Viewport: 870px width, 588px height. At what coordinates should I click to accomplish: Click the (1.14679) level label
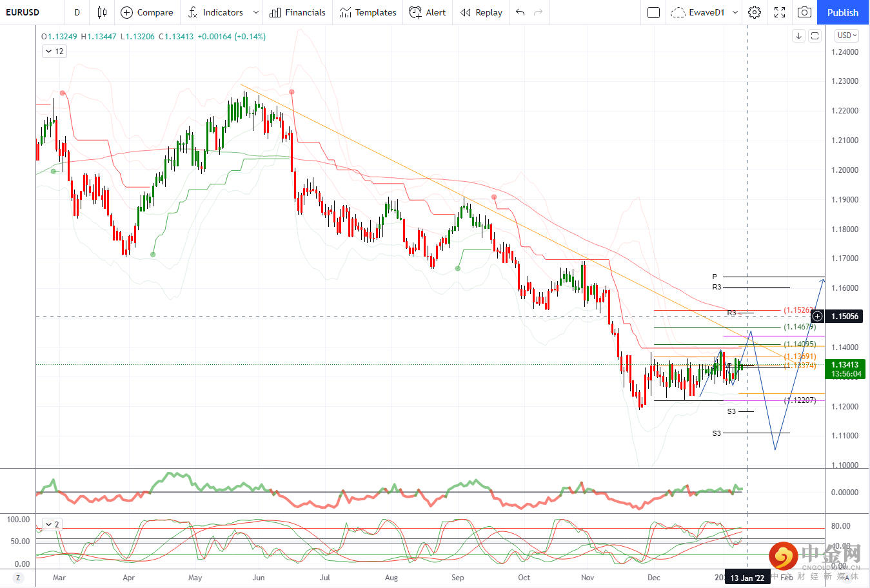(800, 327)
